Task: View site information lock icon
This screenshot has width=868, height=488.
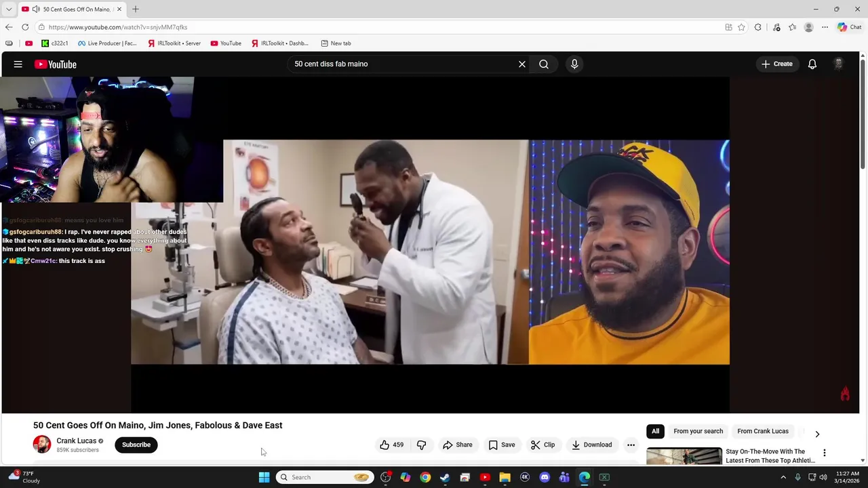Action: point(41,27)
